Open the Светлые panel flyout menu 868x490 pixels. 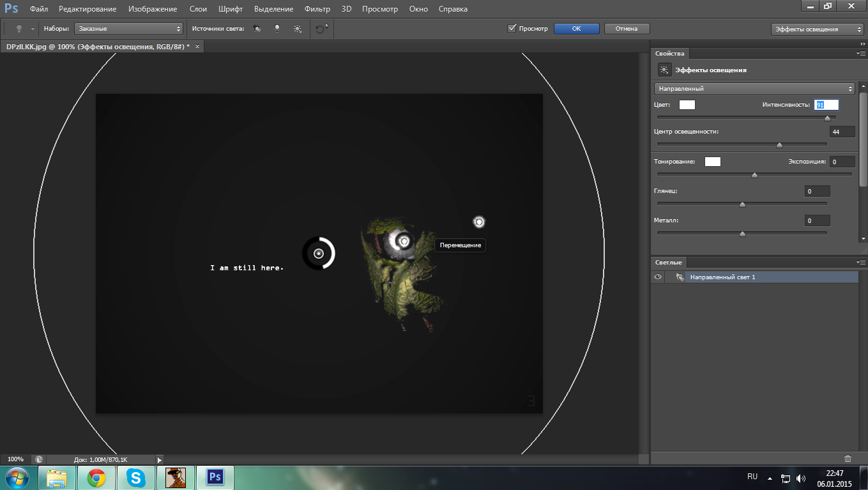[x=860, y=263]
